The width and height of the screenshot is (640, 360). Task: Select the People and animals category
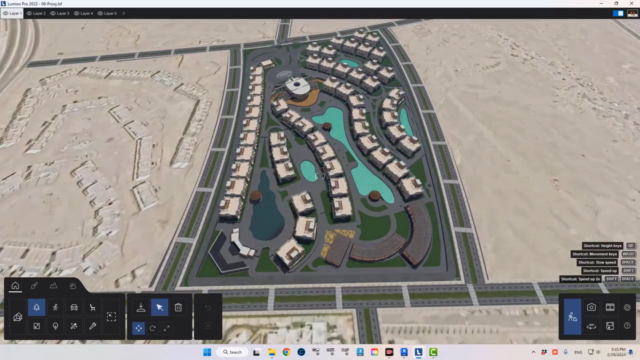[55, 307]
